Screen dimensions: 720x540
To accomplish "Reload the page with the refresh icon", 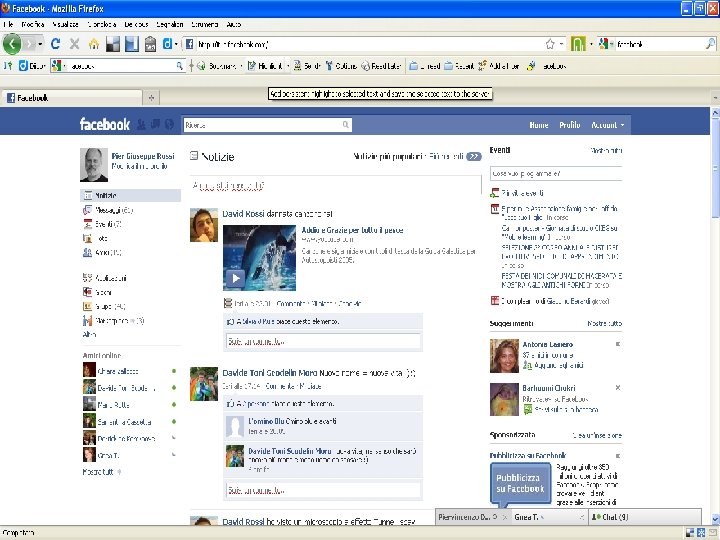I will [x=56, y=44].
